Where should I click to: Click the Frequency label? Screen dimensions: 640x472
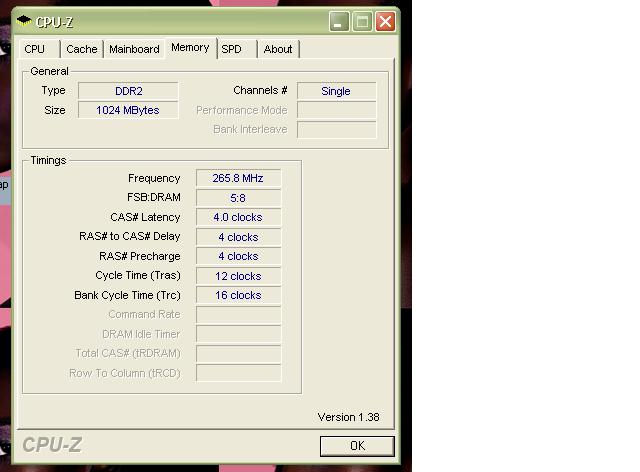(x=154, y=178)
